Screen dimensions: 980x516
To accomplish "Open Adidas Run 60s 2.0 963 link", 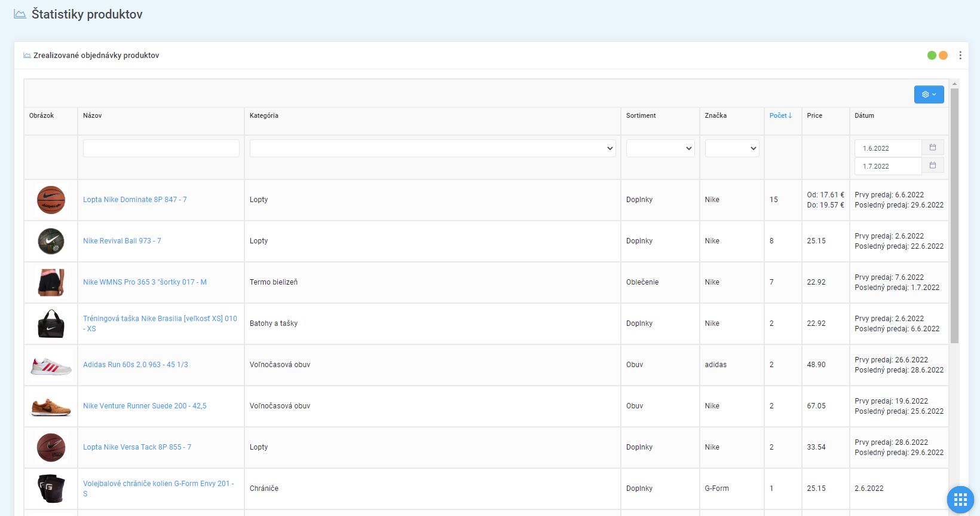I will pyautogui.click(x=136, y=365).
